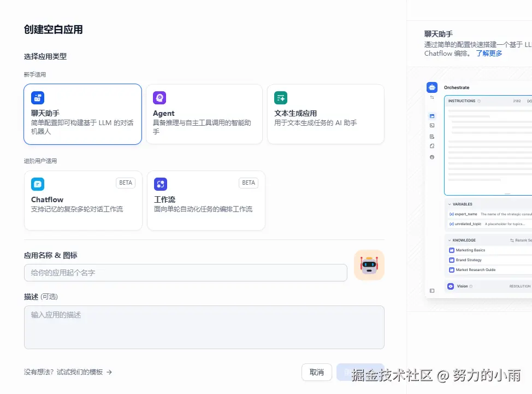Click the terminal sidebar icon in preview
The width and height of the screenshot is (532, 394).
pyautogui.click(x=432, y=126)
